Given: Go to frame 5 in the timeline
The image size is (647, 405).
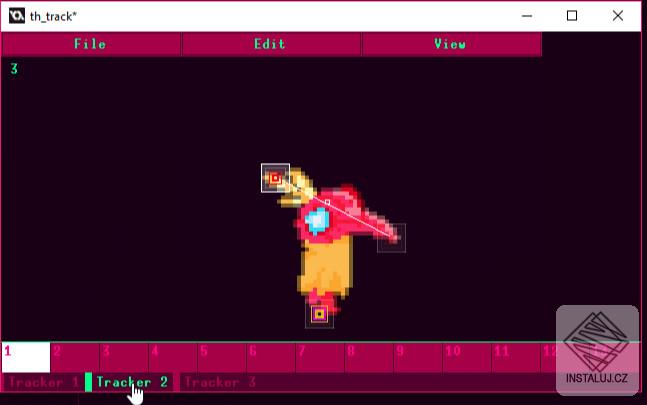Looking at the screenshot, I should click(x=222, y=357).
